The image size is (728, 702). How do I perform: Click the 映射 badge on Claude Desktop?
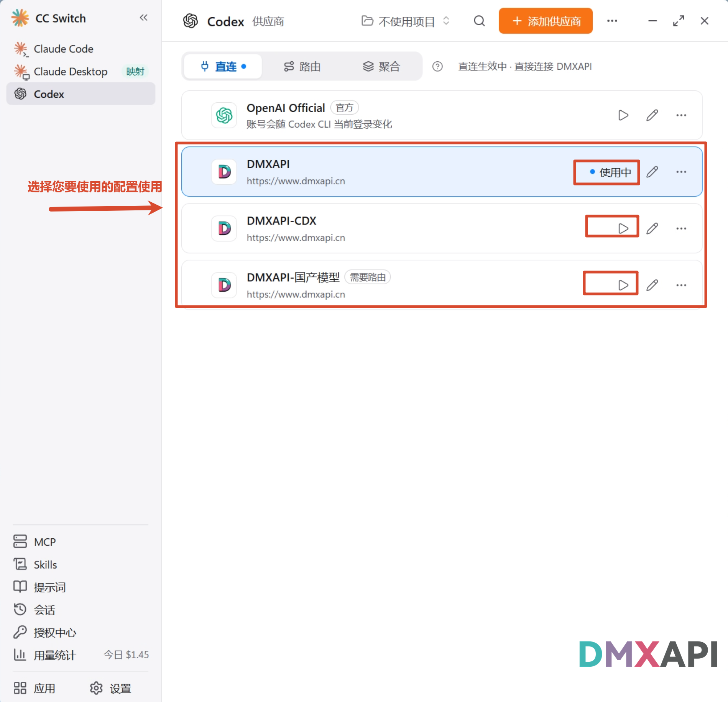135,72
